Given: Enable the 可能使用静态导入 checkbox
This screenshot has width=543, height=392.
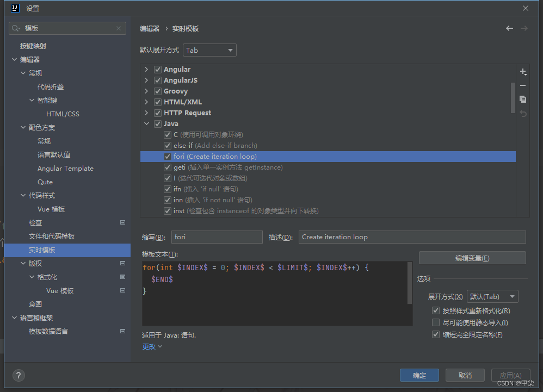Looking at the screenshot, I should tap(436, 322).
